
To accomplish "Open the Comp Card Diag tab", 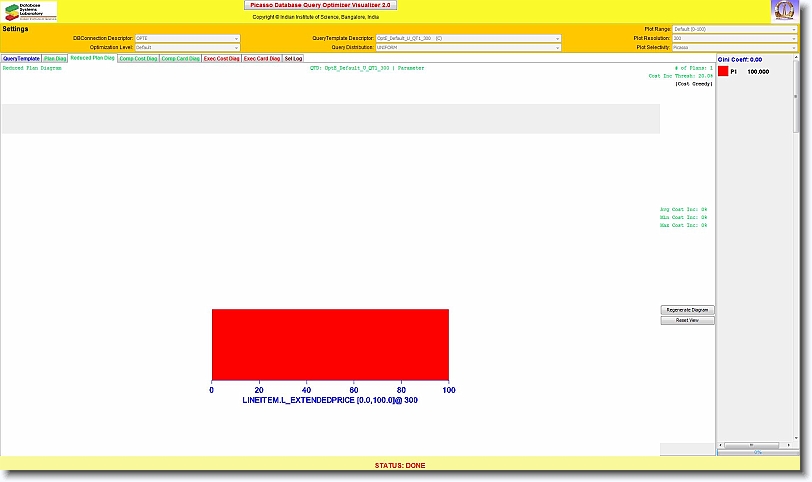I will (180, 59).
